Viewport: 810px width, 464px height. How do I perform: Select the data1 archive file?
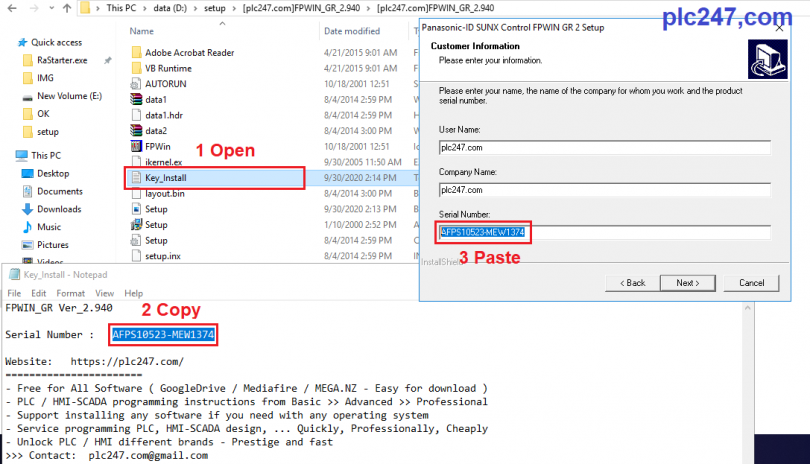(x=155, y=99)
